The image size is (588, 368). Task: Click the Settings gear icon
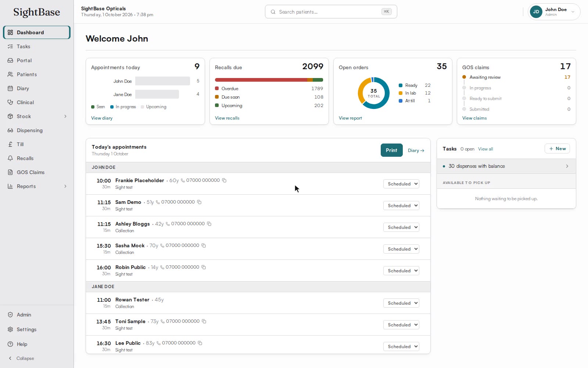tap(10, 329)
